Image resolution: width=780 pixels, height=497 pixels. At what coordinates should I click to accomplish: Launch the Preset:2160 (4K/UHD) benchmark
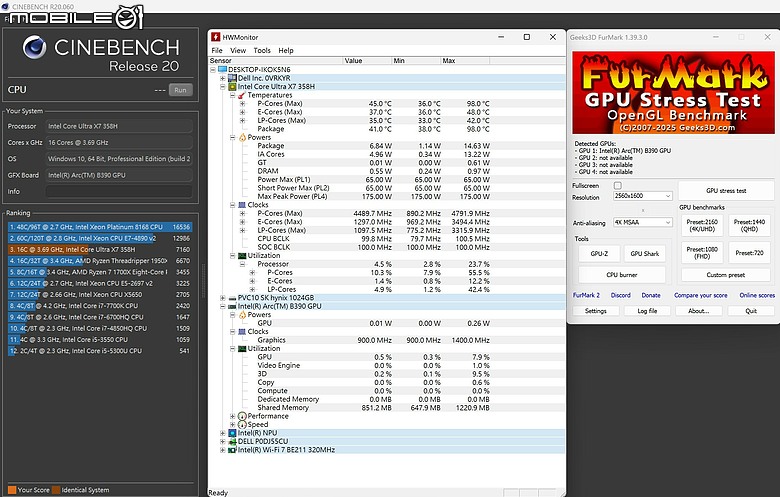click(701, 225)
